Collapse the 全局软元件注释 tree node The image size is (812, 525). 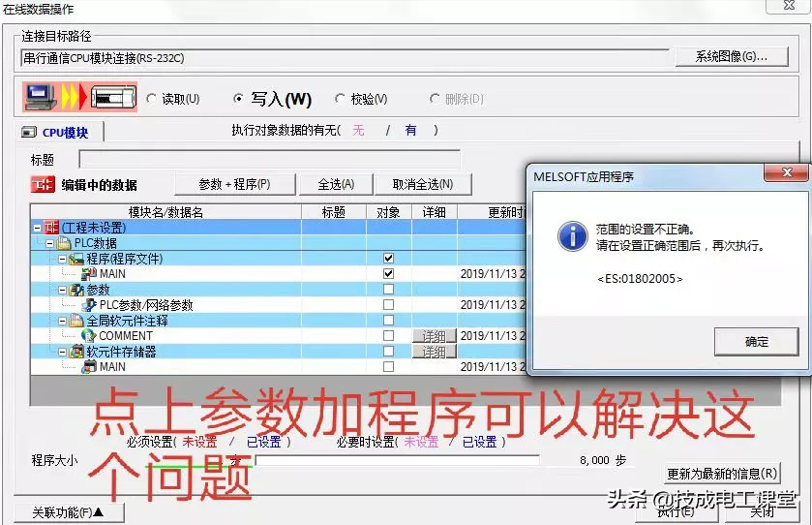point(62,321)
